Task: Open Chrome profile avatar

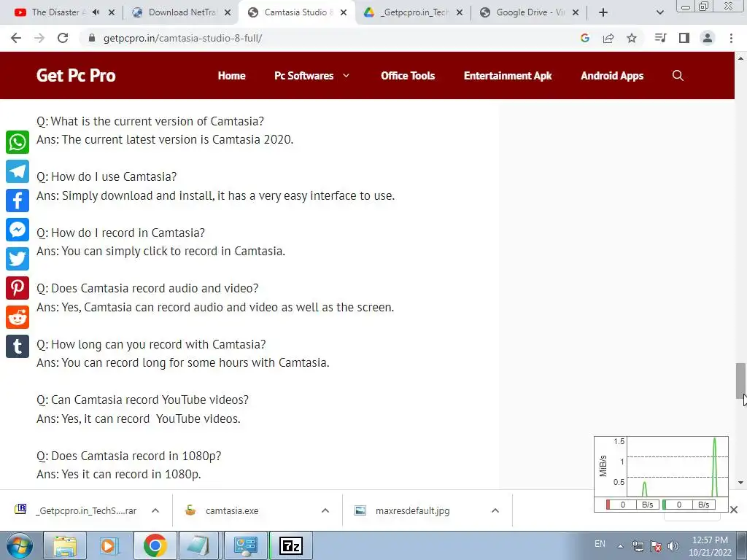Action: 708,38
